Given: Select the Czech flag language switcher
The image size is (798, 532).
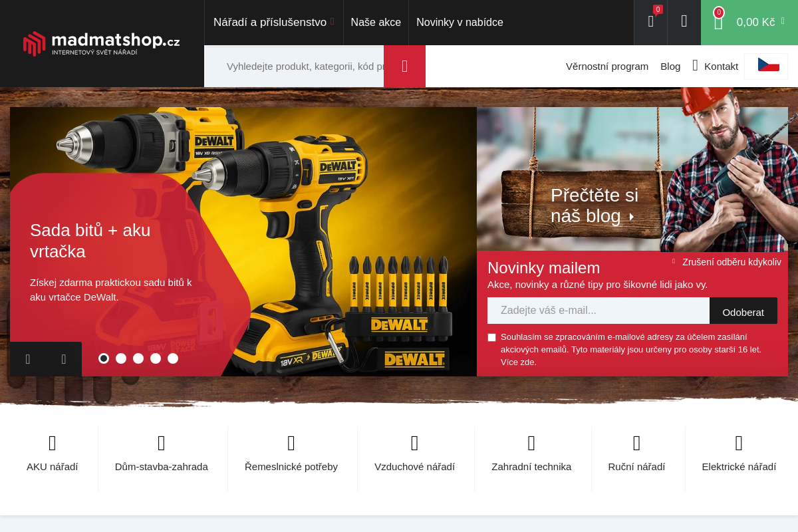Looking at the screenshot, I should (x=768, y=65).
